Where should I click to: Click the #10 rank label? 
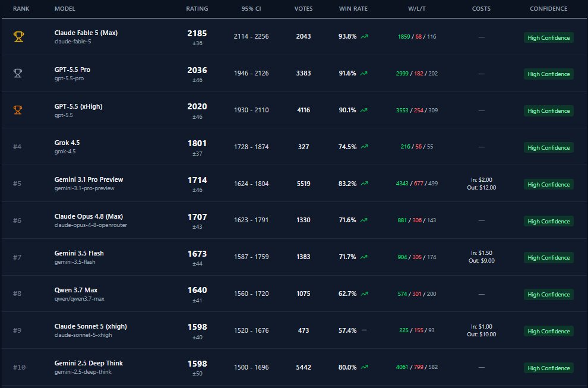point(19,367)
